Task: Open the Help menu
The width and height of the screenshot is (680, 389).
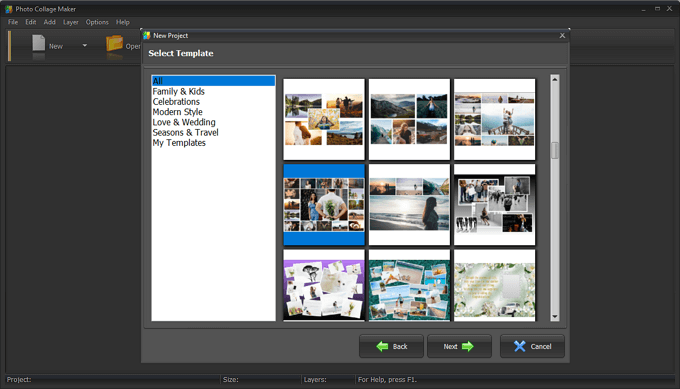Action: click(123, 22)
